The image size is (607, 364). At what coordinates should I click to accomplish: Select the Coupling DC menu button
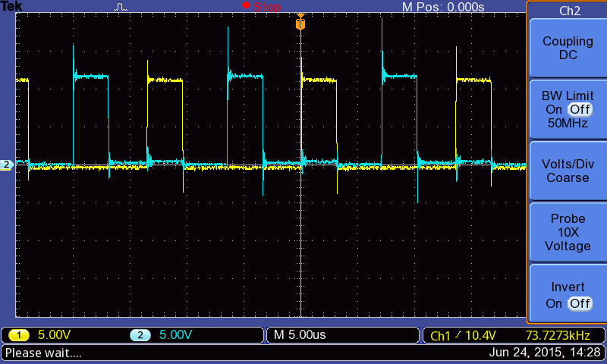(x=568, y=48)
